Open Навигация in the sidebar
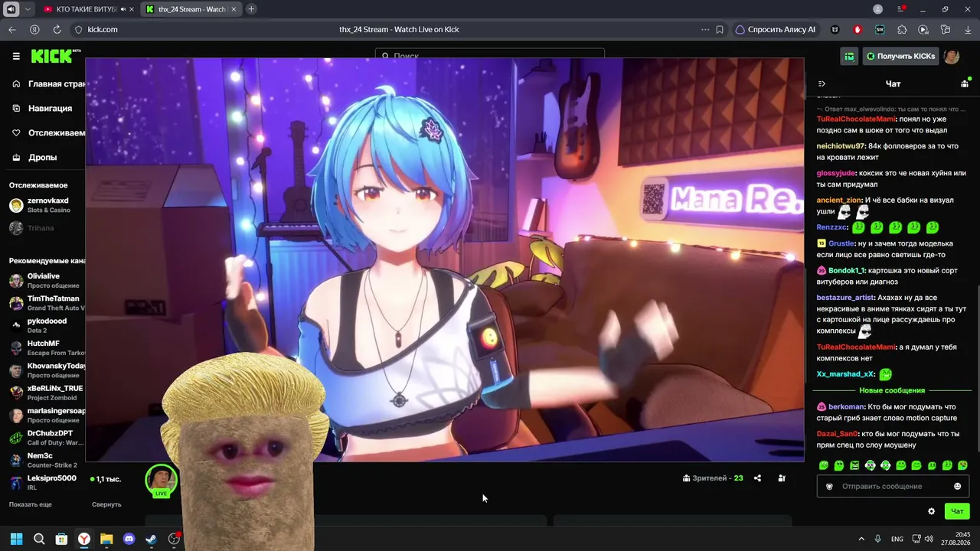The image size is (980, 551). click(x=42, y=109)
